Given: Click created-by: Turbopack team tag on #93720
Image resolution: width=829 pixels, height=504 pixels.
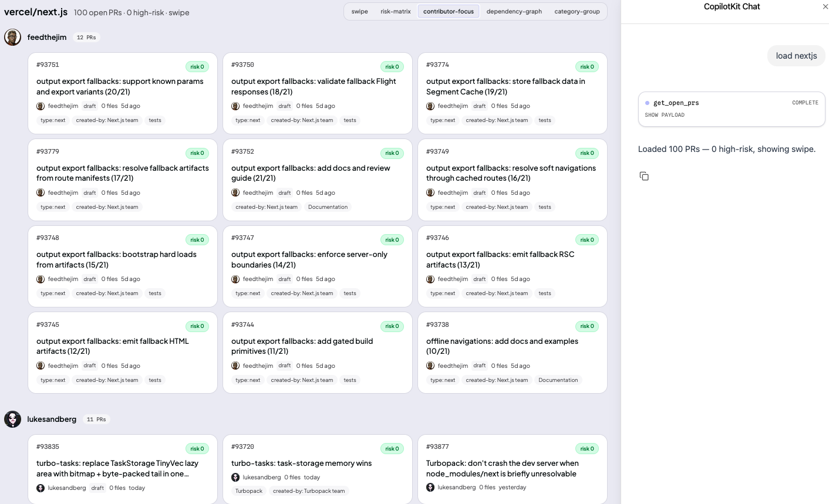Looking at the screenshot, I should pyautogui.click(x=309, y=491).
